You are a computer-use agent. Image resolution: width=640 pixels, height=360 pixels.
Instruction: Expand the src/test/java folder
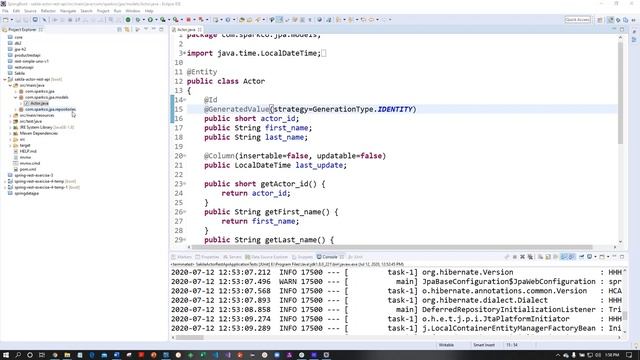point(10,121)
